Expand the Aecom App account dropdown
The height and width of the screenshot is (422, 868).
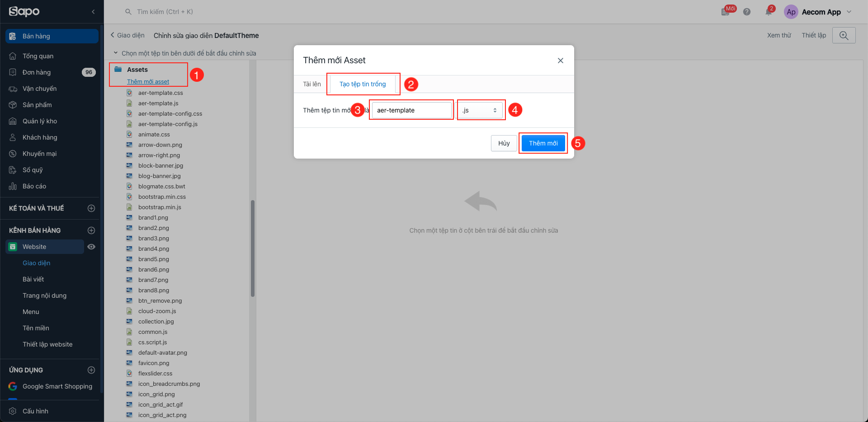click(x=849, y=12)
